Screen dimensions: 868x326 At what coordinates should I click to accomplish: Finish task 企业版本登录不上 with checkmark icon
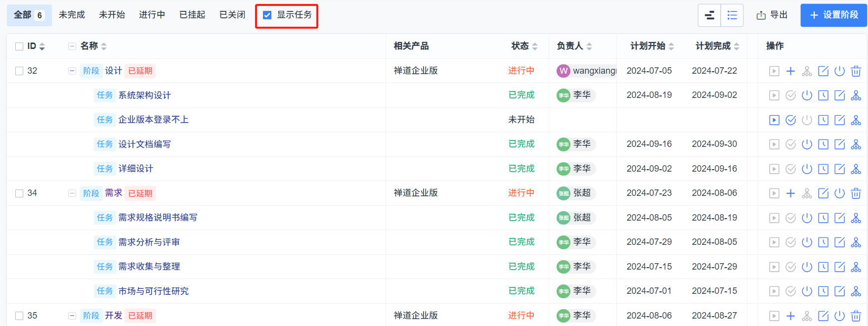click(791, 120)
